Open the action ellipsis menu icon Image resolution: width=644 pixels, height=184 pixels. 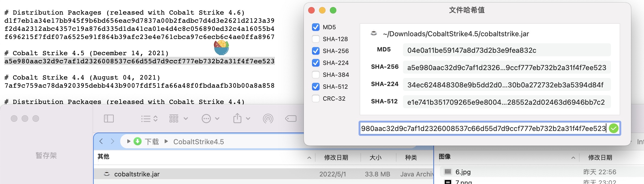[x=206, y=119]
